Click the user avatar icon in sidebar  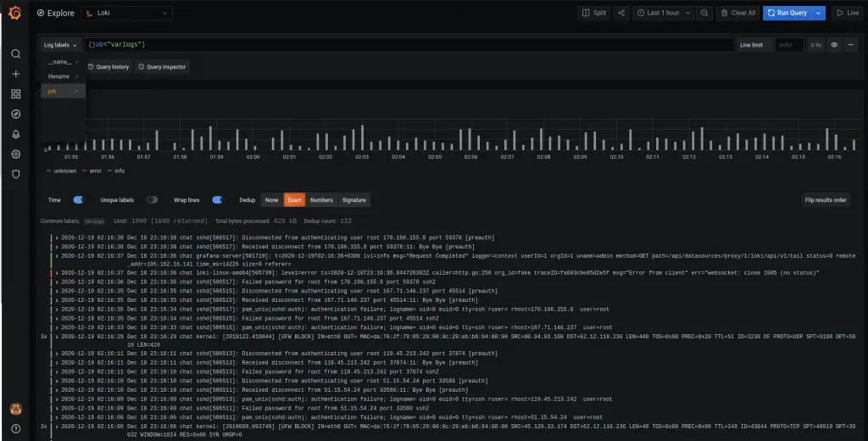15,410
